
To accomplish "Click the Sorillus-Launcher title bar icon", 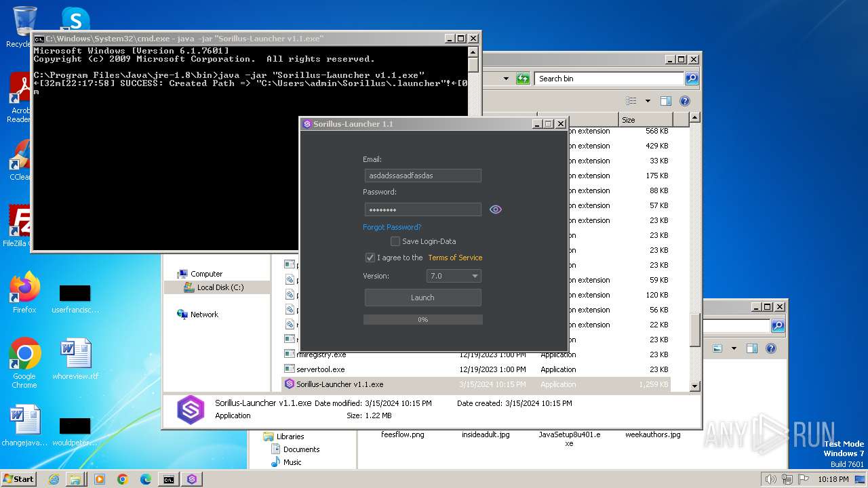I will pos(307,124).
